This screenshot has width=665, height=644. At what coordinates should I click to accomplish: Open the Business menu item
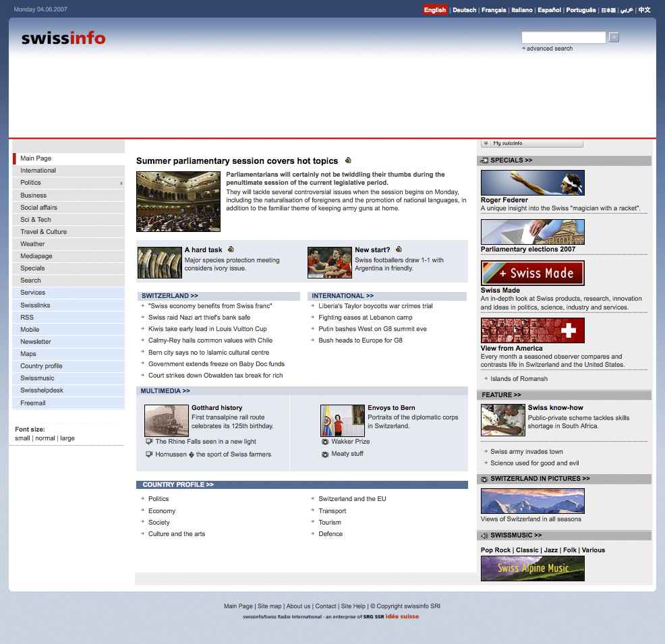coord(69,196)
